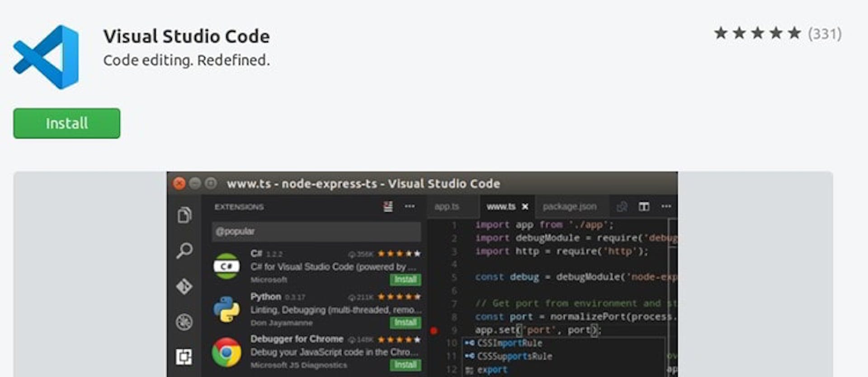Screen dimensions: 868x377
Task: Click the open changes icon in editor toolbar
Action: [x=622, y=206]
